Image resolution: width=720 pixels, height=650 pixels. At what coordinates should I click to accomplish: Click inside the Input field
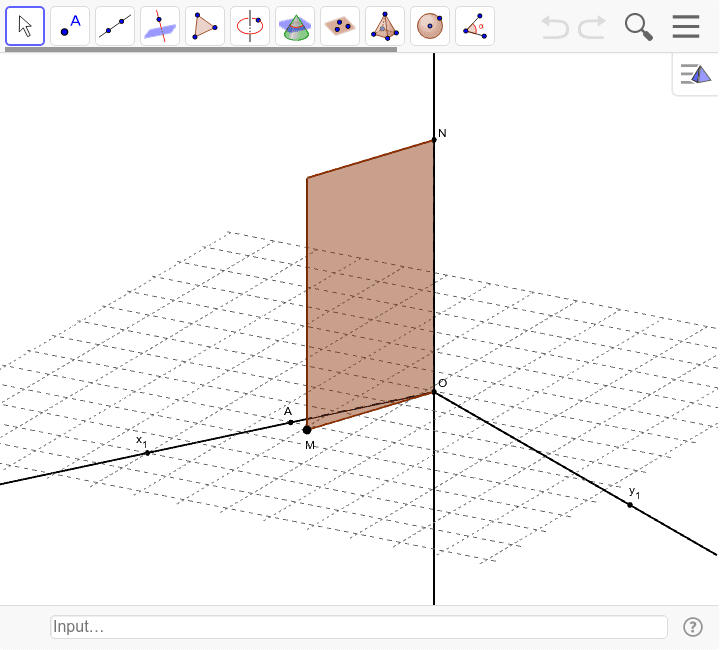point(359,627)
